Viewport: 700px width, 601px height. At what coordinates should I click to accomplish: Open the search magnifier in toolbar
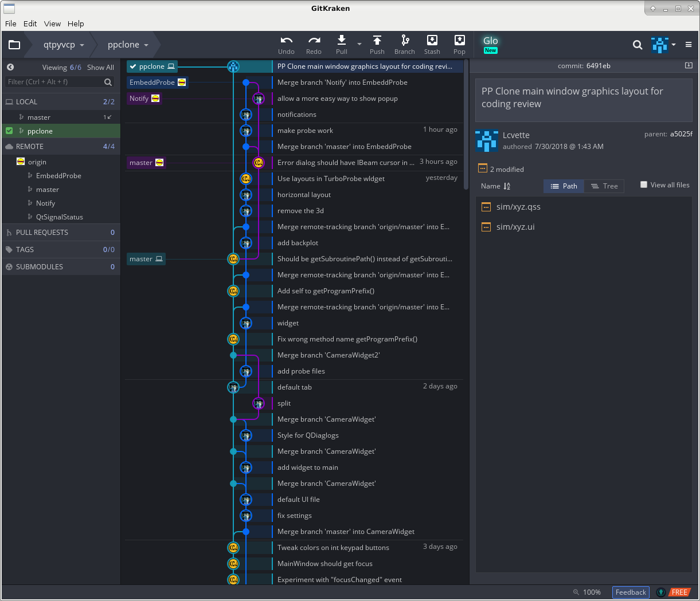(638, 45)
